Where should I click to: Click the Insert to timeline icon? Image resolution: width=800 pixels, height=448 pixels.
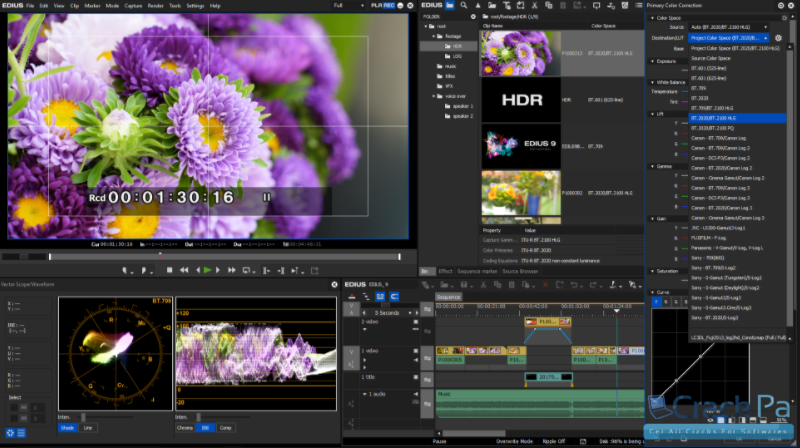pyautogui.click(x=266, y=270)
